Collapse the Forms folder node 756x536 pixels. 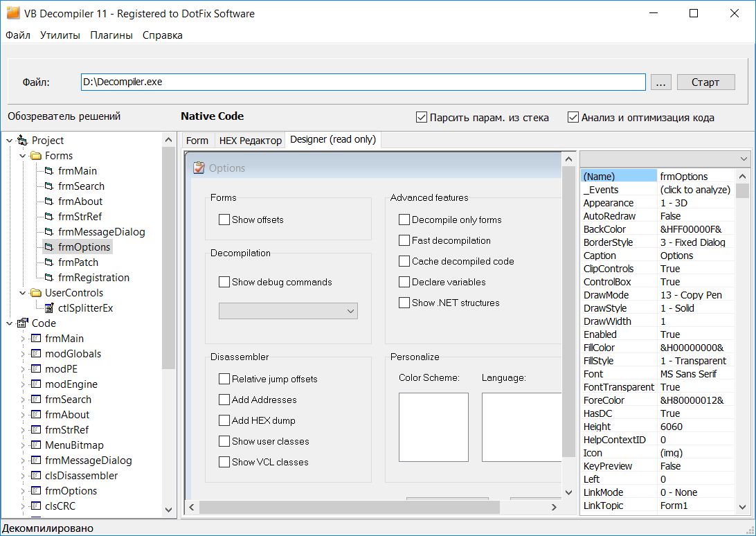(22, 156)
